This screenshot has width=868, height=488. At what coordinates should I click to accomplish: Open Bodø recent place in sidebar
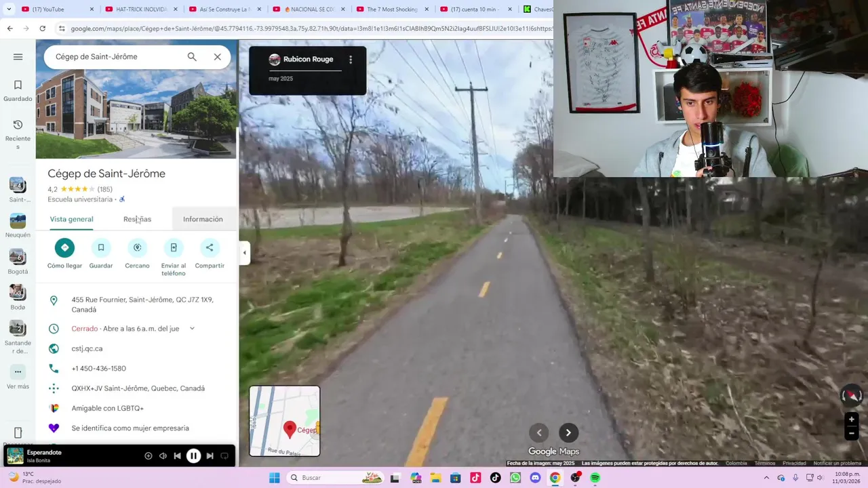click(x=18, y=298)
